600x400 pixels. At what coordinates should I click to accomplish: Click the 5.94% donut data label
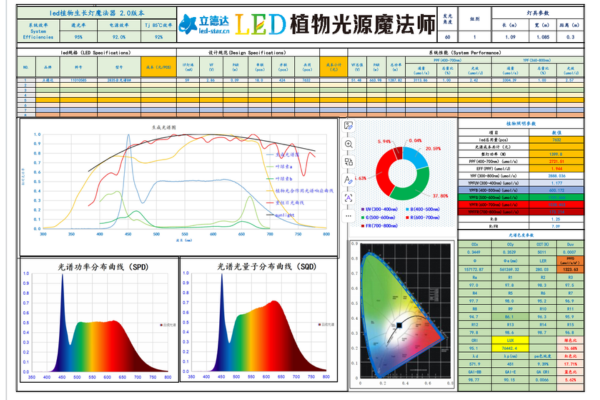pos(384,141)
